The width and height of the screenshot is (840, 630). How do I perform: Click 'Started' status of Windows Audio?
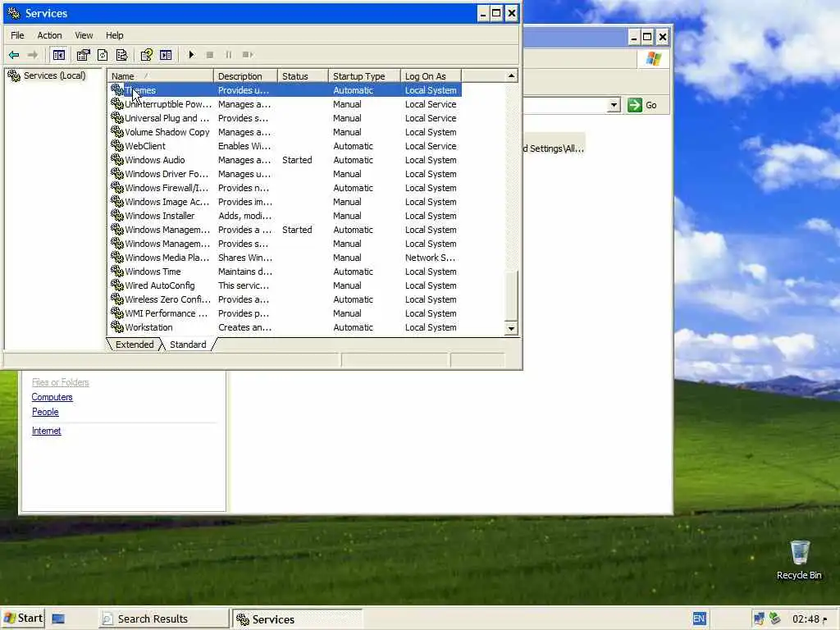(297, 160)
